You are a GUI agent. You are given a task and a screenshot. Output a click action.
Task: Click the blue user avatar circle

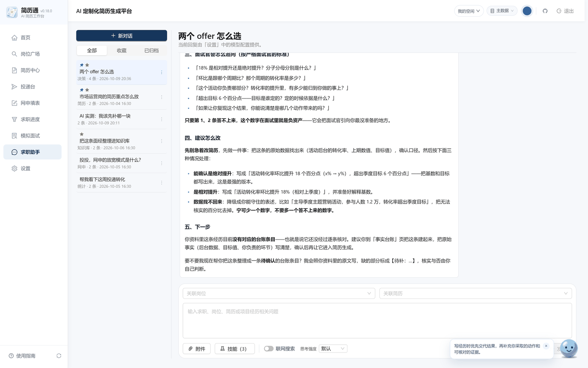(x=527, y=11)
